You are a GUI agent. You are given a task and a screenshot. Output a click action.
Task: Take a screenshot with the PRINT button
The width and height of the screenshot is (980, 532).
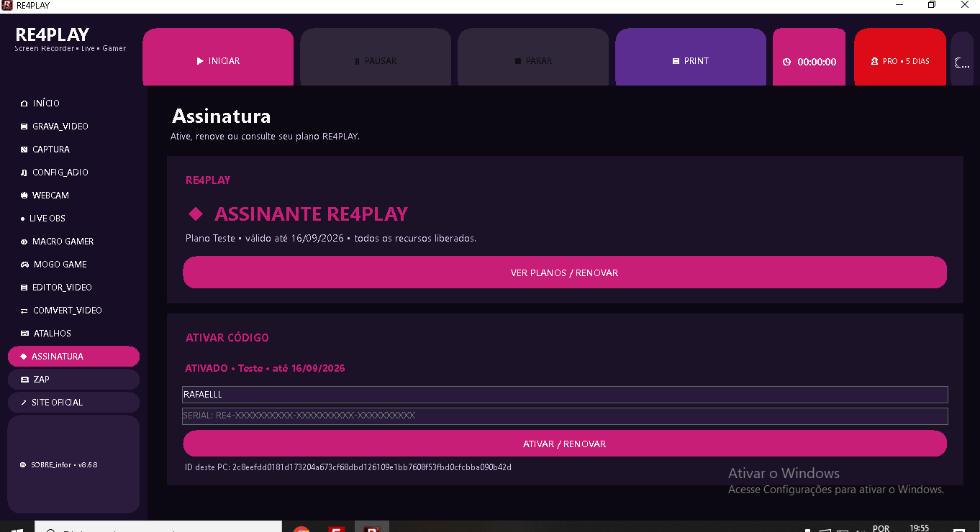point(691,58)
